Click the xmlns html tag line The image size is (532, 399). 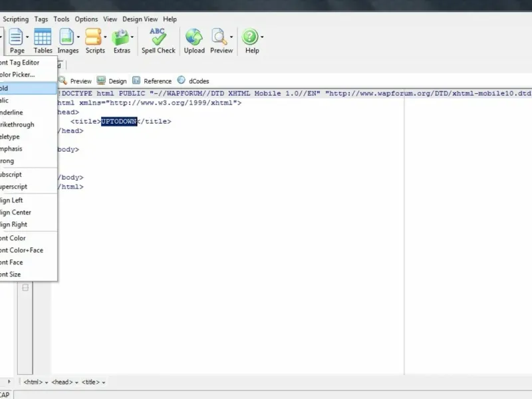click(150, 103)
